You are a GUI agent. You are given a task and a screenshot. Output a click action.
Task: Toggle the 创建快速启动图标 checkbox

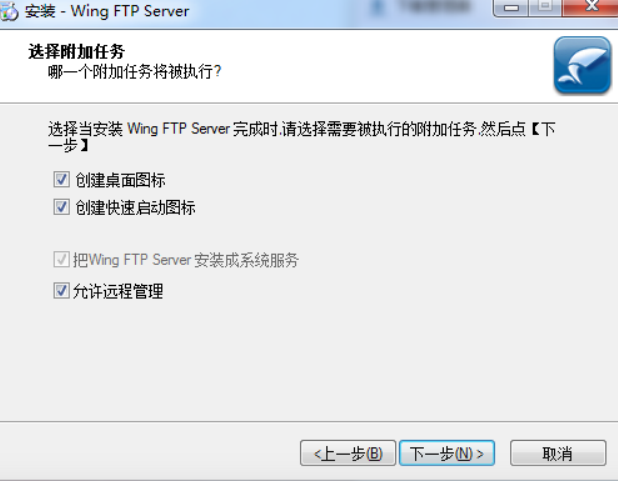61,207
